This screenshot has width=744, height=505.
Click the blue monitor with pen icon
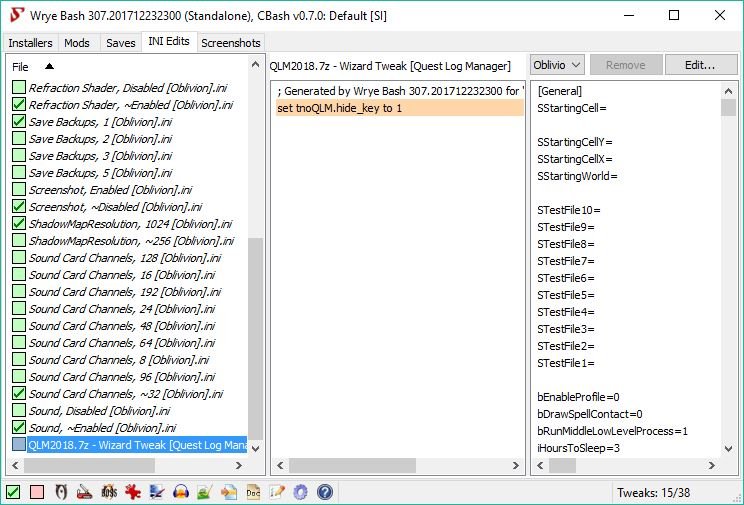[x=157, y=492]
